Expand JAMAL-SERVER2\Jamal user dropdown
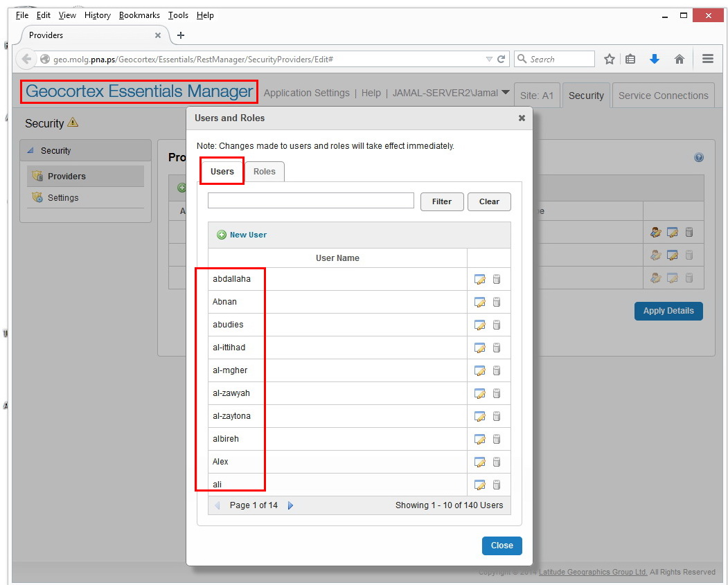Screen dimensions: 728x585 (506, 92)
